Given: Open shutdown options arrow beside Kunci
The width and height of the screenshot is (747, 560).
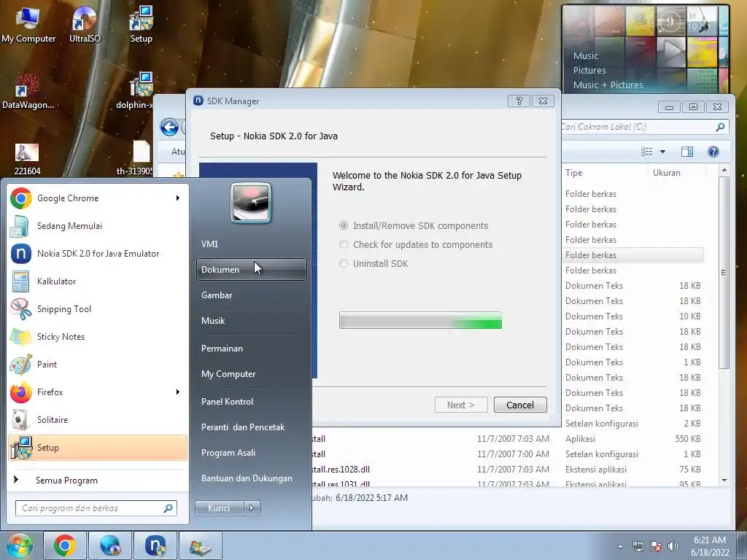Looking at the screenshot, I should pos(252,508).
